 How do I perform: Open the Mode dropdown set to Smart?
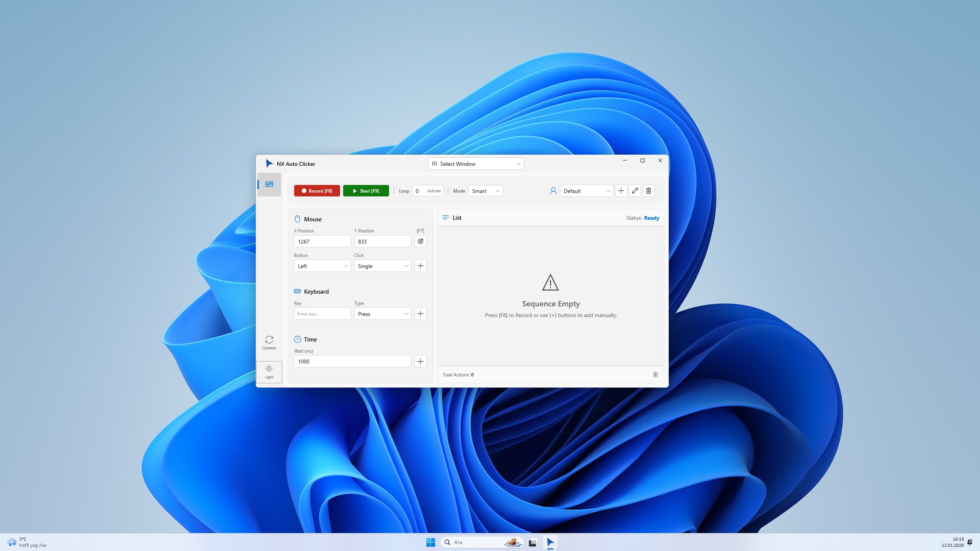[485, 191]
